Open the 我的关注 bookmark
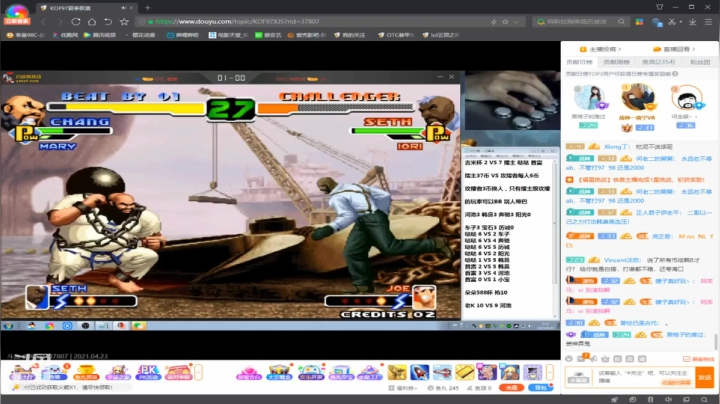720x404 pixels. click(349, 35)
